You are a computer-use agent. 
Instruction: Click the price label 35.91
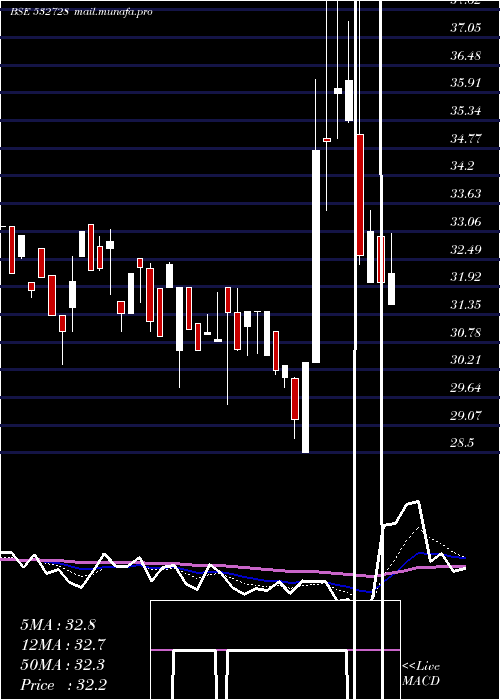click(x=466, y=83)
